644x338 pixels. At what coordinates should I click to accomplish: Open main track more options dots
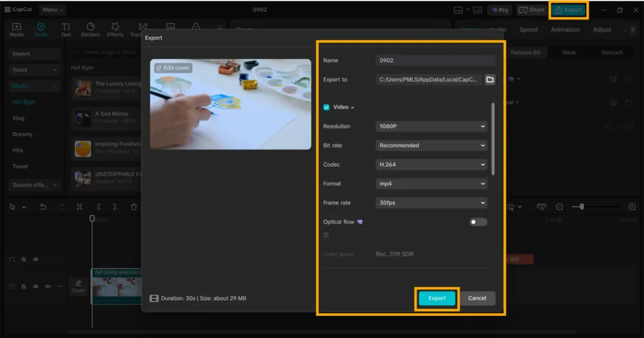(60, 286)
